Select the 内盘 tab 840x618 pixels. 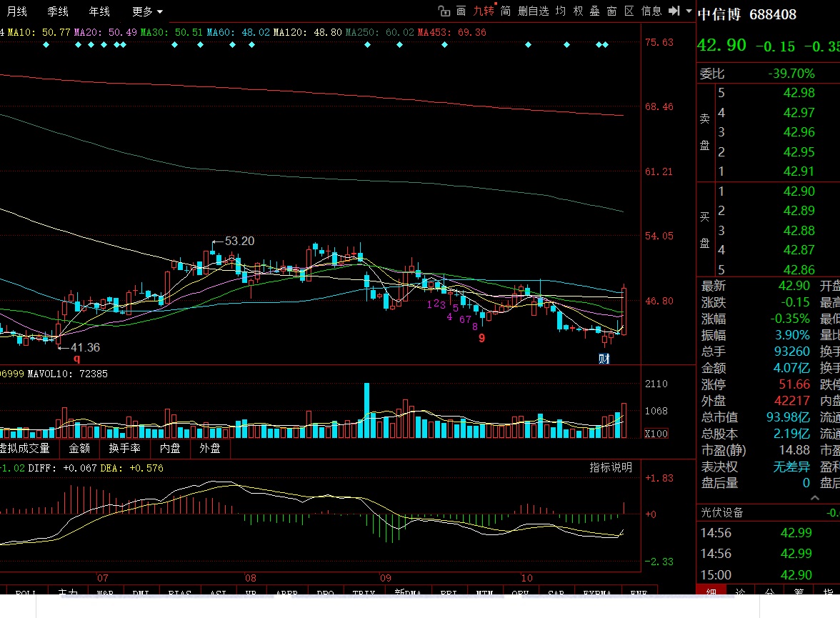(170, 448)
